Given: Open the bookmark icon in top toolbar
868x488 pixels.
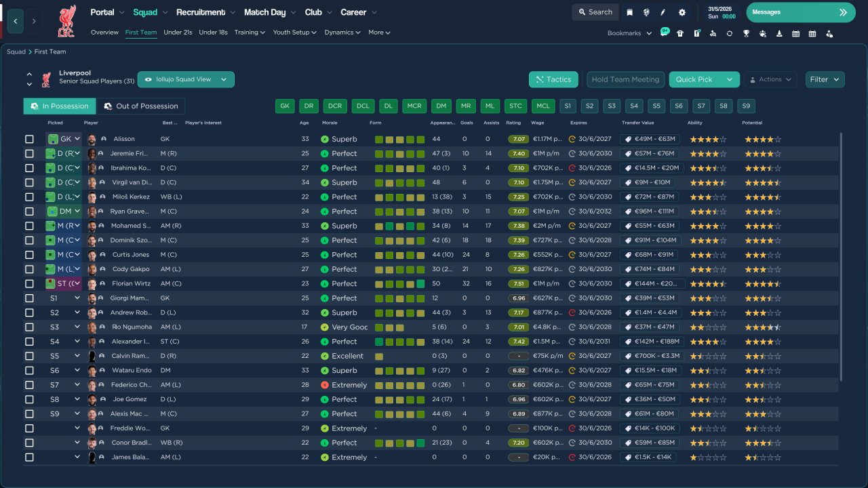Looking at the screenshot, I should 630,12.
